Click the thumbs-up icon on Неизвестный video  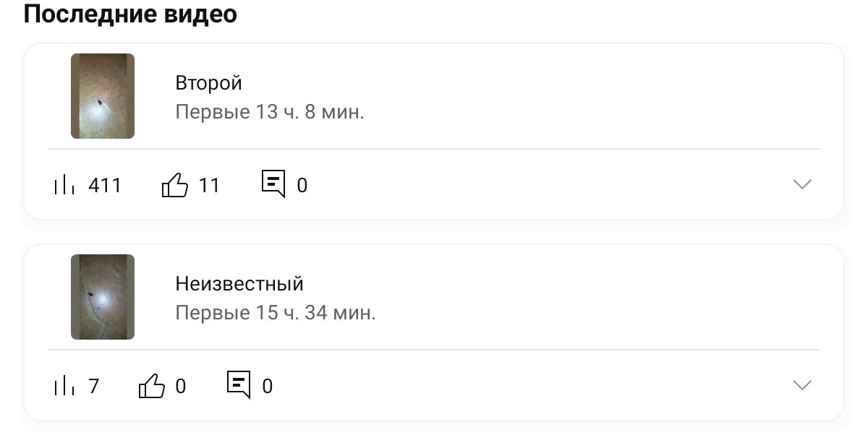coord(152,386)
